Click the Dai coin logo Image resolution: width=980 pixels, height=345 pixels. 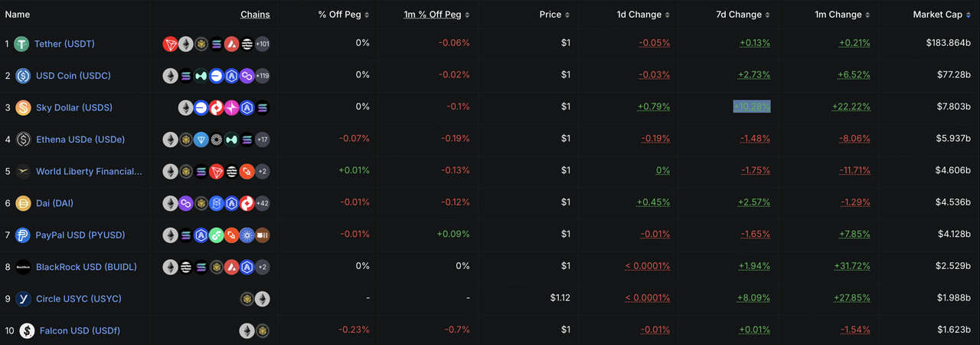tap(23, 203)
